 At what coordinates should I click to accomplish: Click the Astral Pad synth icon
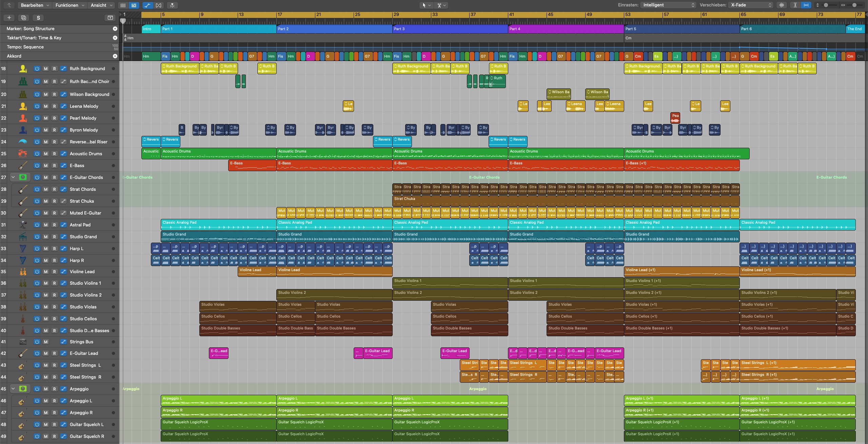tap(23, 225)
